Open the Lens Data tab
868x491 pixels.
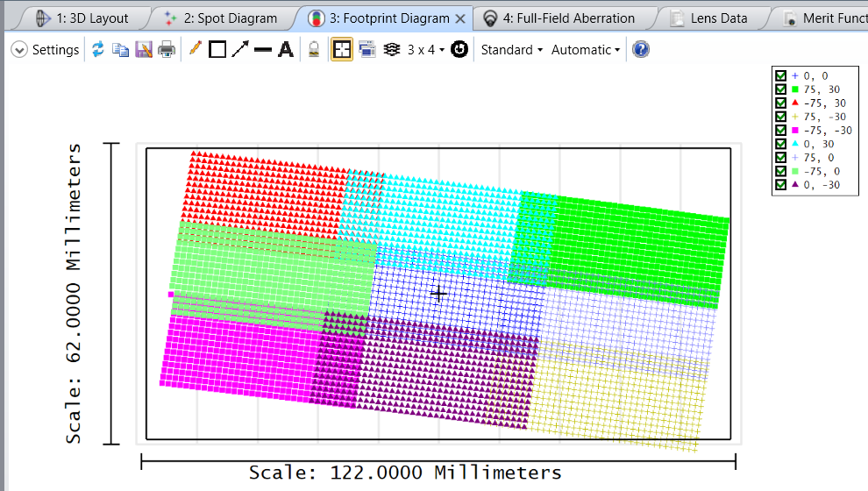tap(713, 18)
